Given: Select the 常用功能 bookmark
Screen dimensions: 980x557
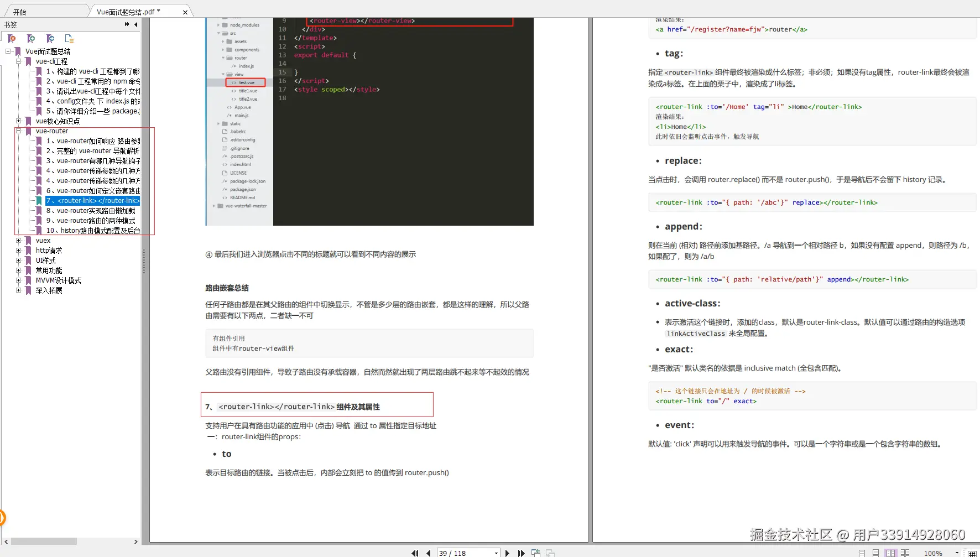Looking at the screenshot, I should [x=49, y=270].
